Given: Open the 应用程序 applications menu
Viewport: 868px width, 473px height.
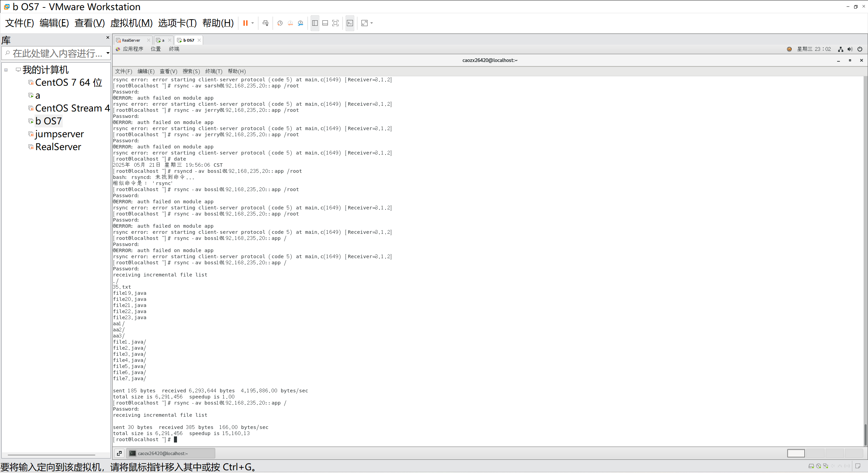Looking at the screenshot, I should 133,49.
